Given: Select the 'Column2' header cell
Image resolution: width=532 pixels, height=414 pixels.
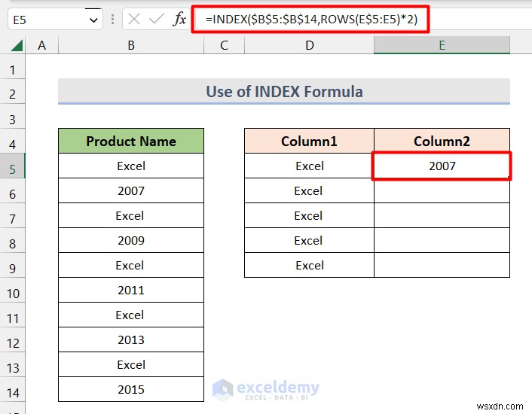Looking at the screenshot, I should click(442, 141).
